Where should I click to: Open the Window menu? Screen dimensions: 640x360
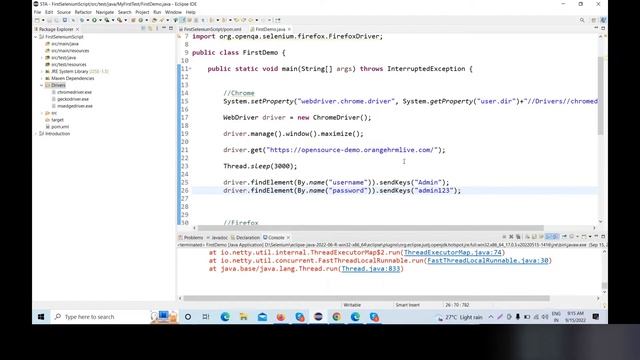[x=173, y=12]
